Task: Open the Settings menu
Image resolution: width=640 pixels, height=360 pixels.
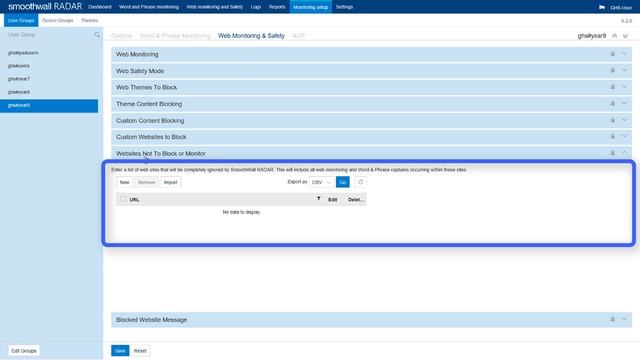Action: [x=344, y=7]
